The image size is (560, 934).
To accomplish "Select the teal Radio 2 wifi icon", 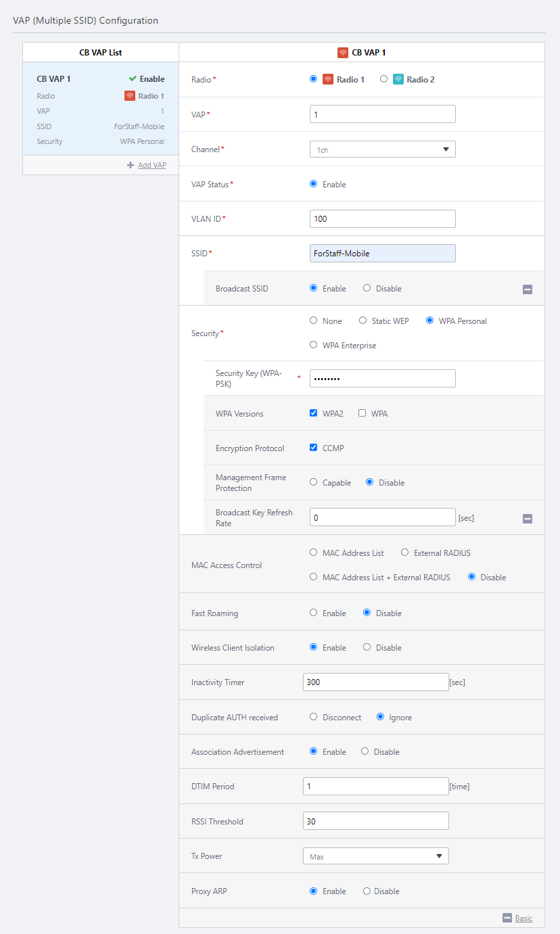I will pyautogui.click(x=398, y=79).
